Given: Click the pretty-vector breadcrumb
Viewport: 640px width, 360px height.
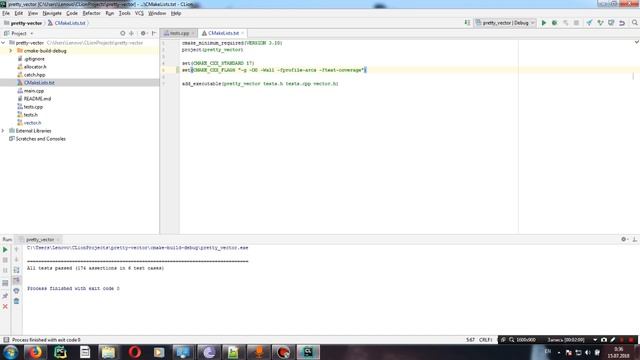Looking at the screenshot, I should coord(23,23).
